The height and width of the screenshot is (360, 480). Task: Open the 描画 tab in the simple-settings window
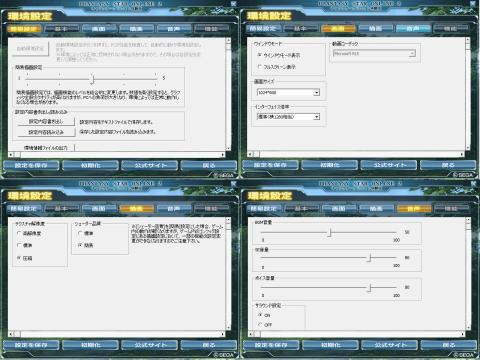pyautogui.click(x=136, y=29)
